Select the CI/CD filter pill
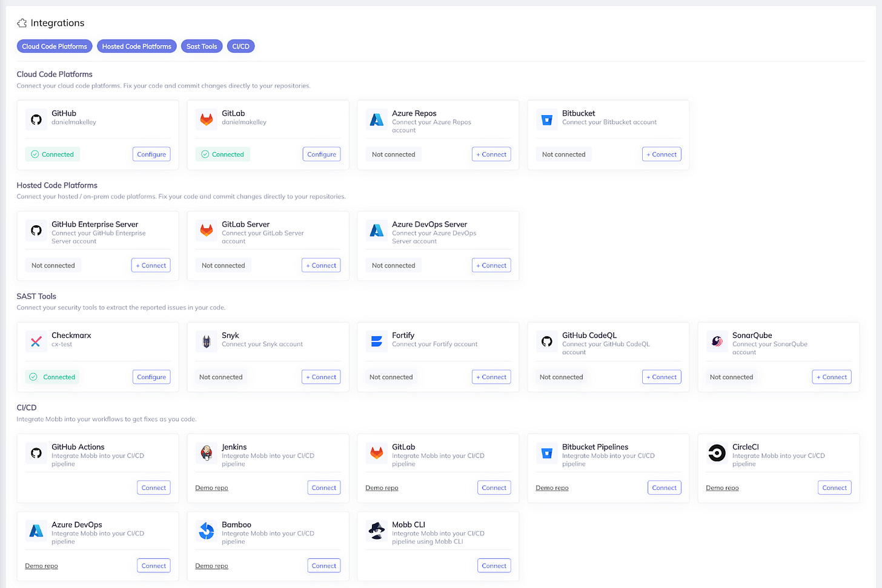Image resolution: width=882 pixels, height=588 pixels. [x=240, y=46]
